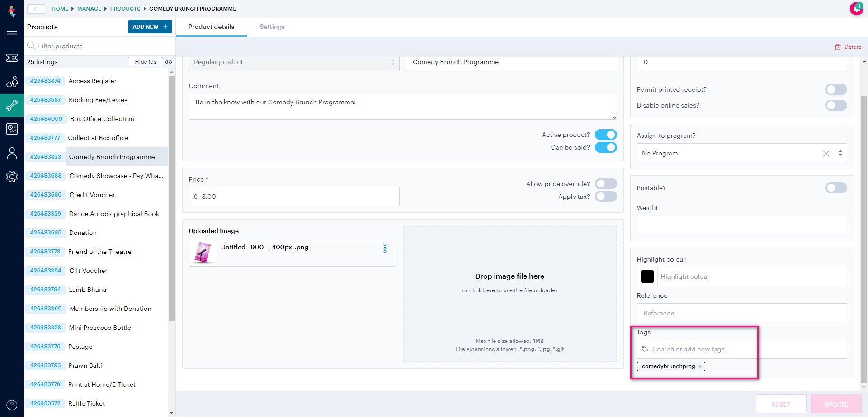Open the wrench Manage sidebar icon
The image size is (868, 417).
coord(12,105)
